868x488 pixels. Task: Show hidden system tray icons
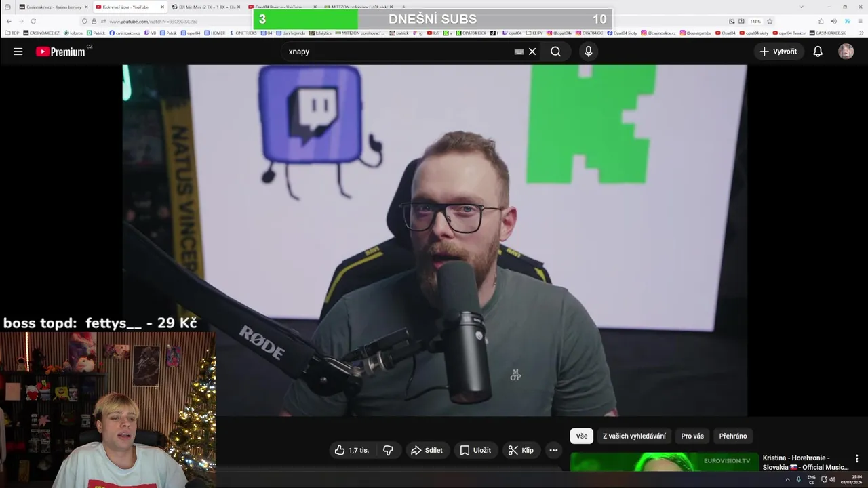787,479
